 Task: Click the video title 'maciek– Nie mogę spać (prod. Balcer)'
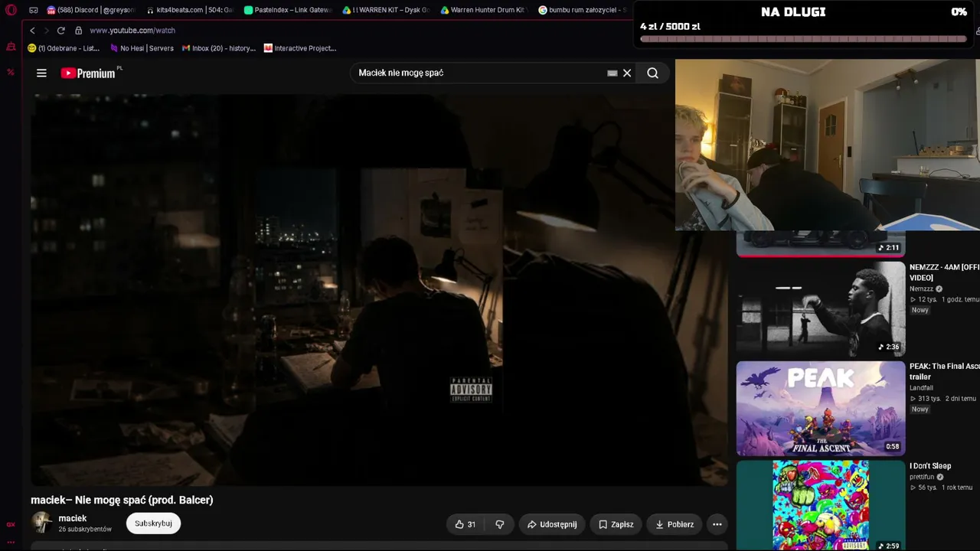click(122, 500)
